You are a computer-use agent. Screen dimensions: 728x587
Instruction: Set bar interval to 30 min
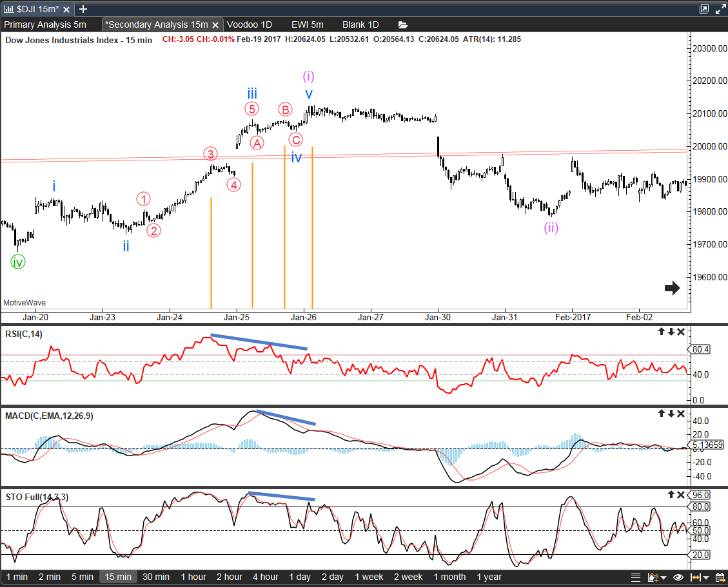pos(156,577)
